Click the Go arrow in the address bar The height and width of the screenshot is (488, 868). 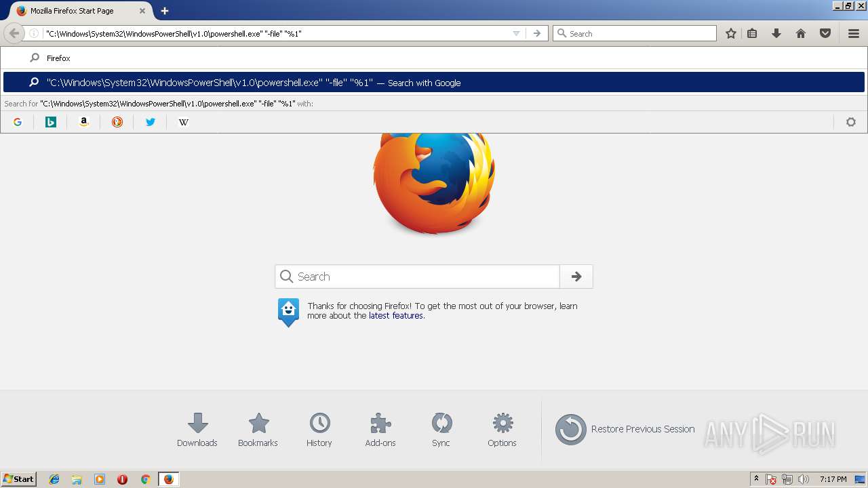(537, 33)
